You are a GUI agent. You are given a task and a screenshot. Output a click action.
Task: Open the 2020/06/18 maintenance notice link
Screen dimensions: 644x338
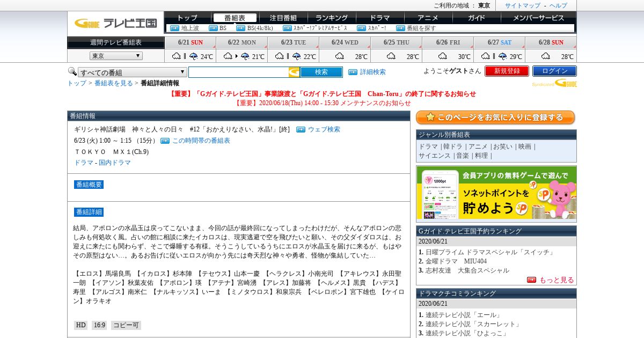click(323, 103)
